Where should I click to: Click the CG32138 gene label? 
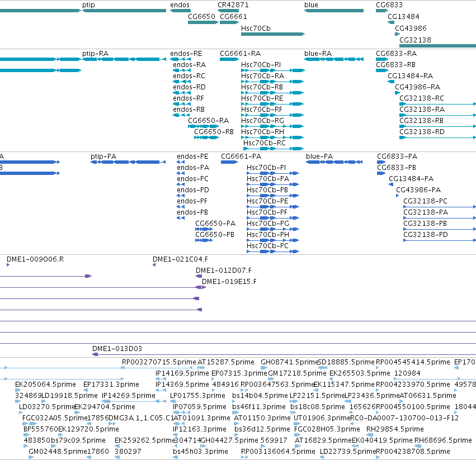tap(415, 40)
